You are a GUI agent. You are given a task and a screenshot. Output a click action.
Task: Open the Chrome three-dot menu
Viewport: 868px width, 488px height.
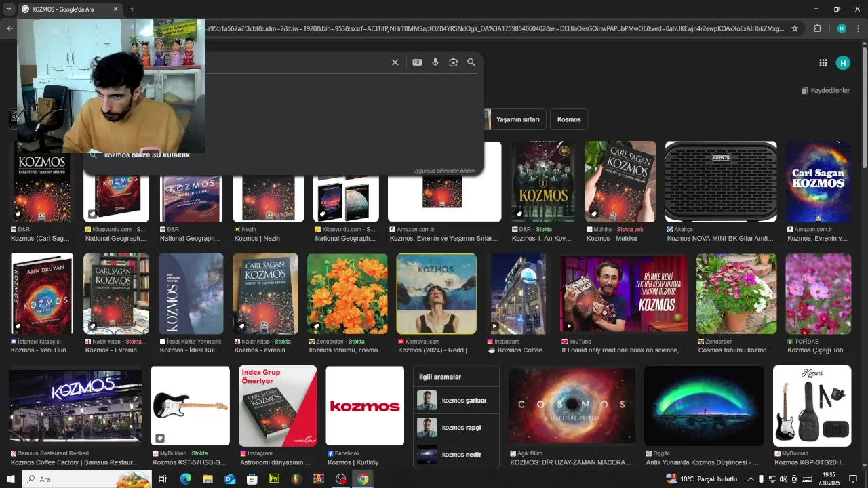(859, 28)
